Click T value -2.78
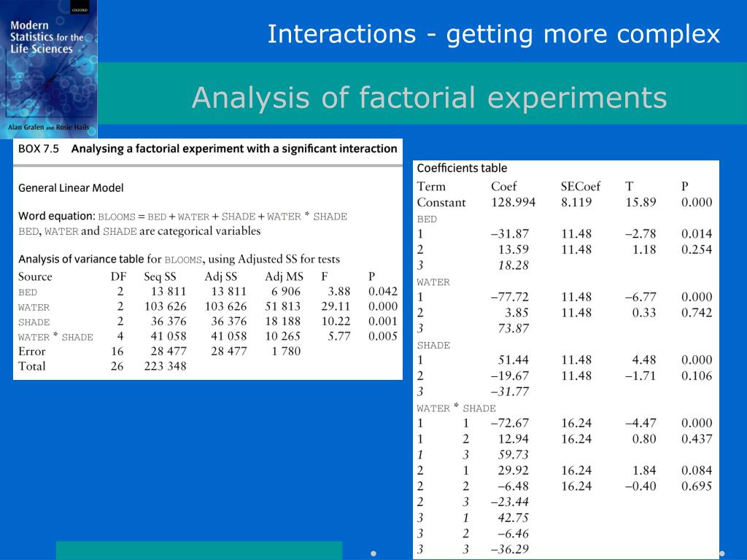The height and width of the screenshot is (560, 747). [640, 234]
